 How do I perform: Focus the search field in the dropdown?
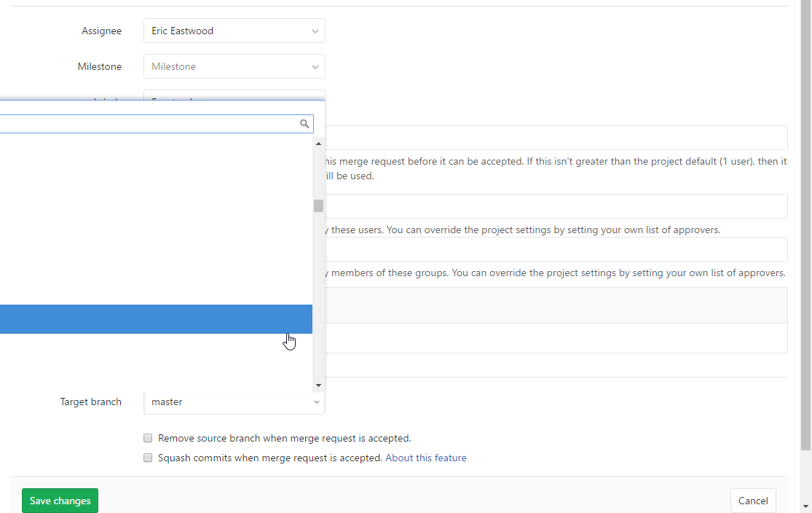[x=146, y=124]
